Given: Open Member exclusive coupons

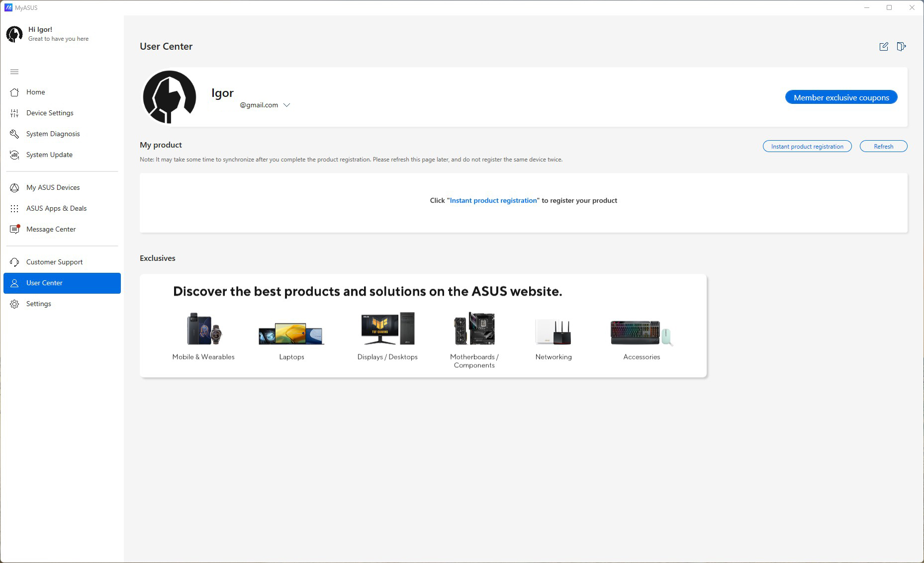Looking at the screenshot, I should (x=841, y=97).
